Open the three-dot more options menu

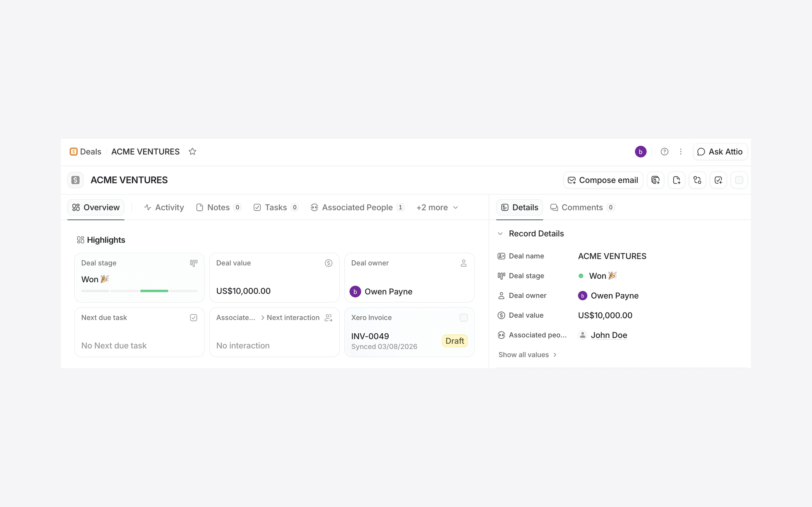681,151
